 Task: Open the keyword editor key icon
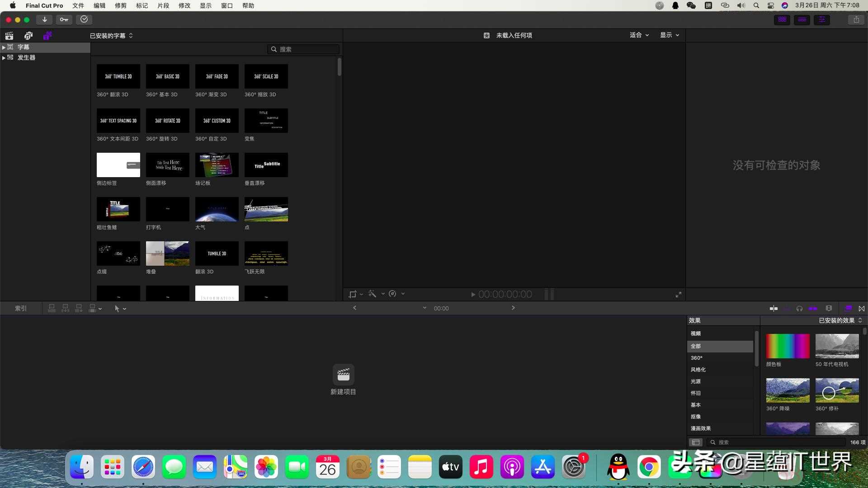[x=64, y=19]
